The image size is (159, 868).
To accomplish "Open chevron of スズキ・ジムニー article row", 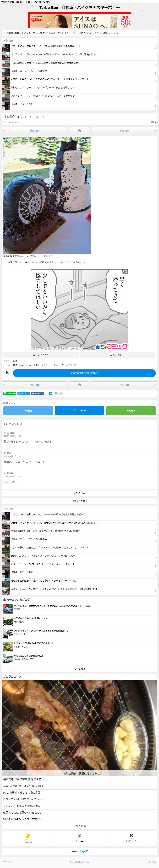I will click(x=155, y=591).
